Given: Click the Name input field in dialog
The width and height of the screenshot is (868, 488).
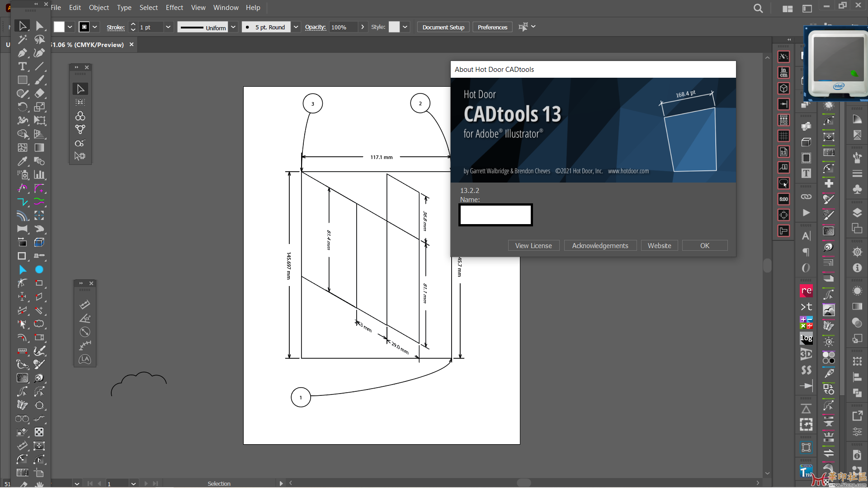Looking at the screenshot, I should [495, 214].
